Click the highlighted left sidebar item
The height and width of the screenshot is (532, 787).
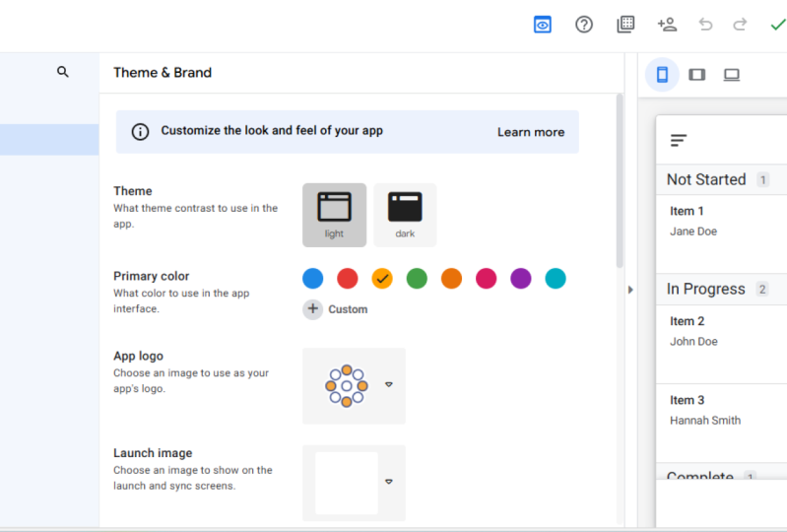[x=49, y=140]
